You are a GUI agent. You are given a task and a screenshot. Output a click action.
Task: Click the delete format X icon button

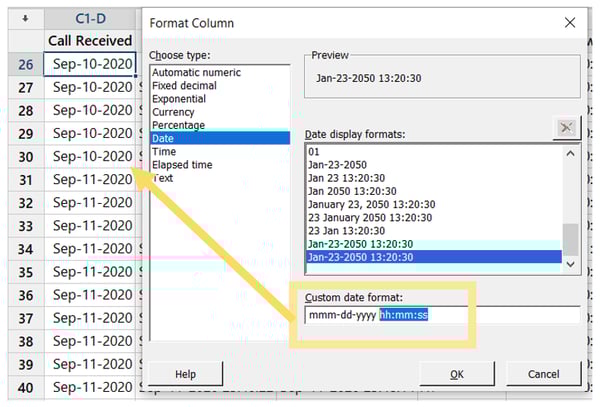(564, 127)
